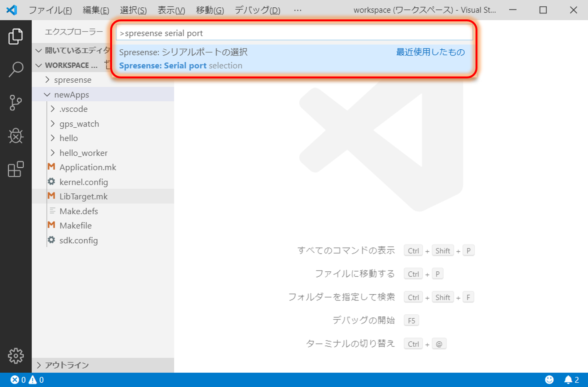Open the Explorer view in activity bar

pos(16,36)
